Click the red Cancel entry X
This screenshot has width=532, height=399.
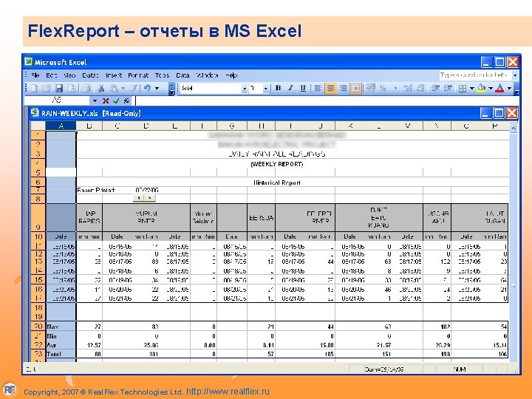click(106, 100)
